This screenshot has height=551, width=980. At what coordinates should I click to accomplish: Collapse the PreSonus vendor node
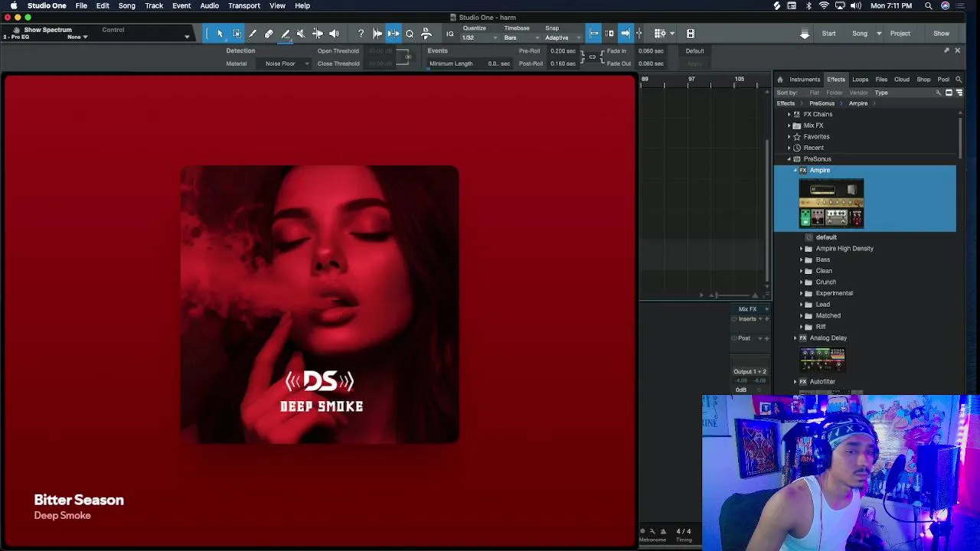pyautogui.click(x=789, y=159)
